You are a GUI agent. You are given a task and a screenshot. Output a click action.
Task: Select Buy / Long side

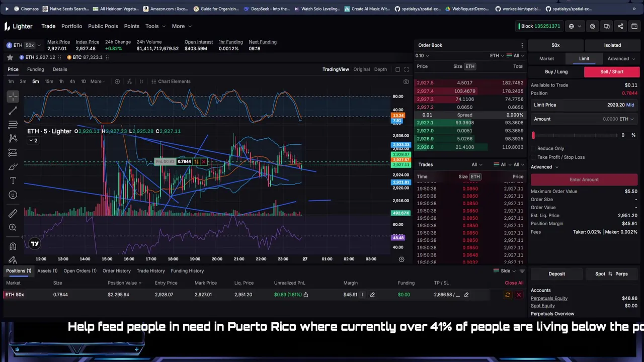point(556,71)
